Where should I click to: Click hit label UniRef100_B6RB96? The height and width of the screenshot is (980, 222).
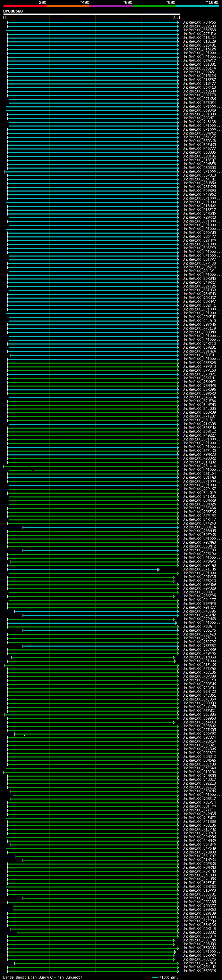199,390
